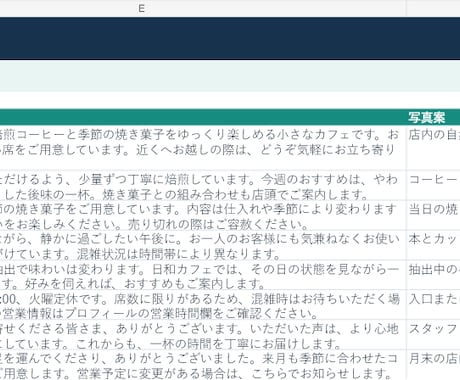460x380 pixels.
Task: Select the cell starting 本とカッ
Action: point(433,245)
